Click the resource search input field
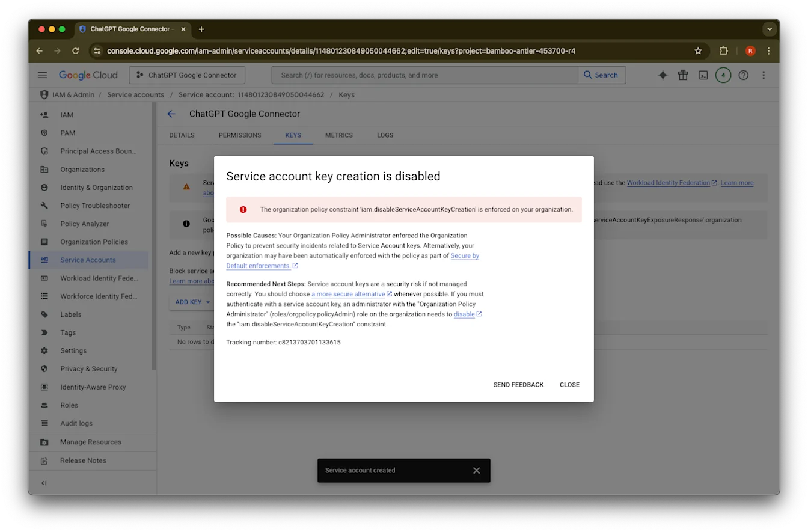This screenshot has width=808, height=532. 424,75
